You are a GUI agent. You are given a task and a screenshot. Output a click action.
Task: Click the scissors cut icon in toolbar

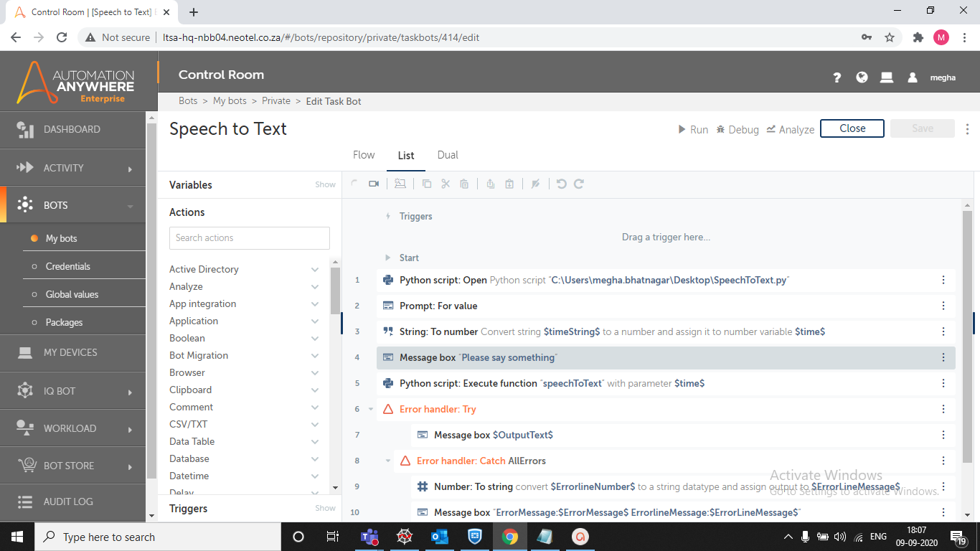pos(446,184)
